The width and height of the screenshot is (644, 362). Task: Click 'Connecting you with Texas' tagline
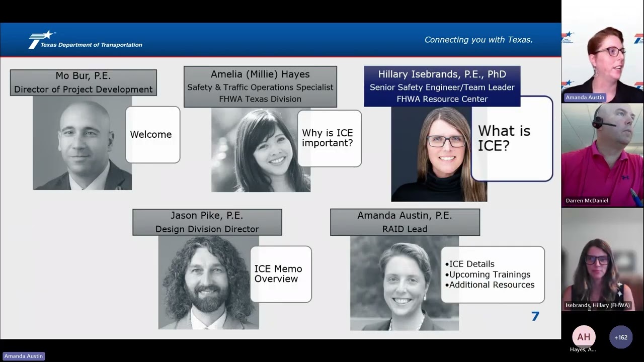(478, 40)
